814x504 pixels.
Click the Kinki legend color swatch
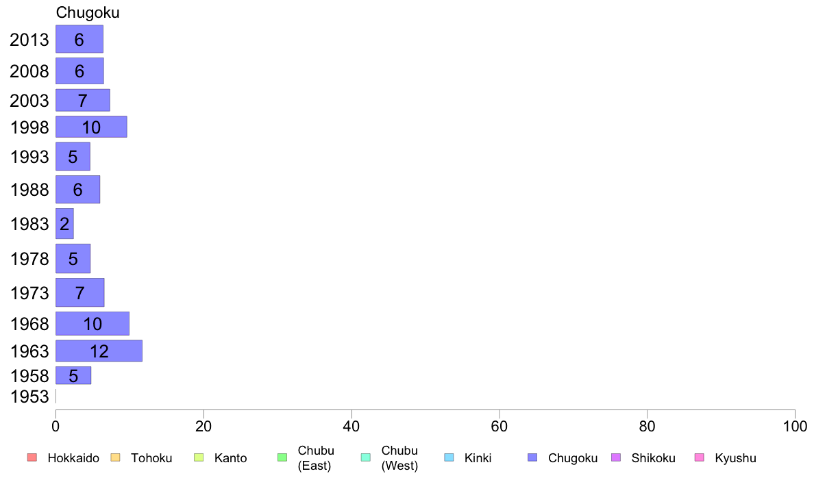449,457
